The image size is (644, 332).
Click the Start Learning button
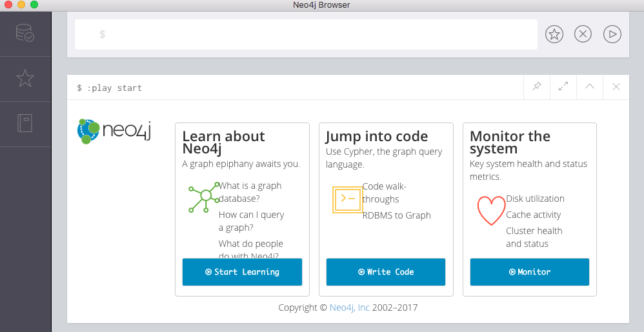[x=242, y=272]
